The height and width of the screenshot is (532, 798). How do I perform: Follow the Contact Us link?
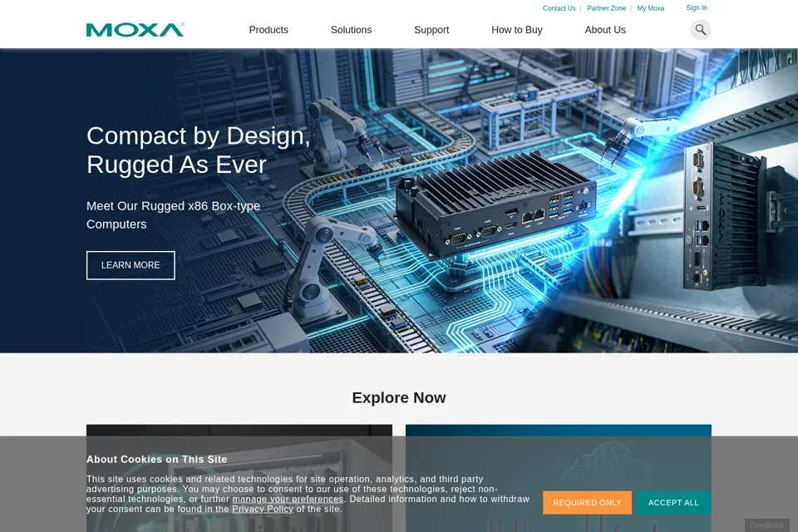tap(559, 8)
